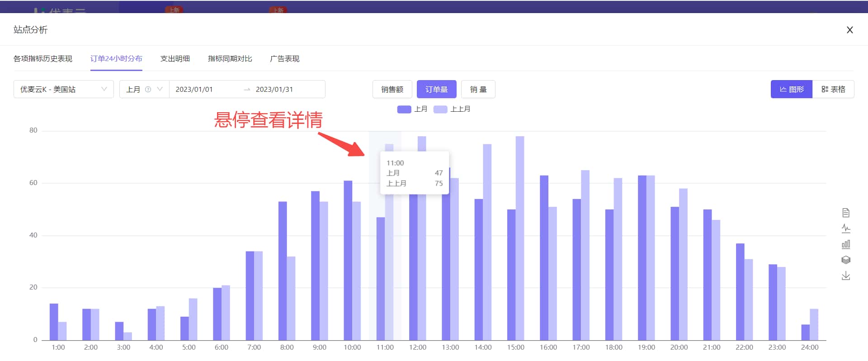Click the 上上月 bar at 15:00
868x361 pixels.
point(520,238)
